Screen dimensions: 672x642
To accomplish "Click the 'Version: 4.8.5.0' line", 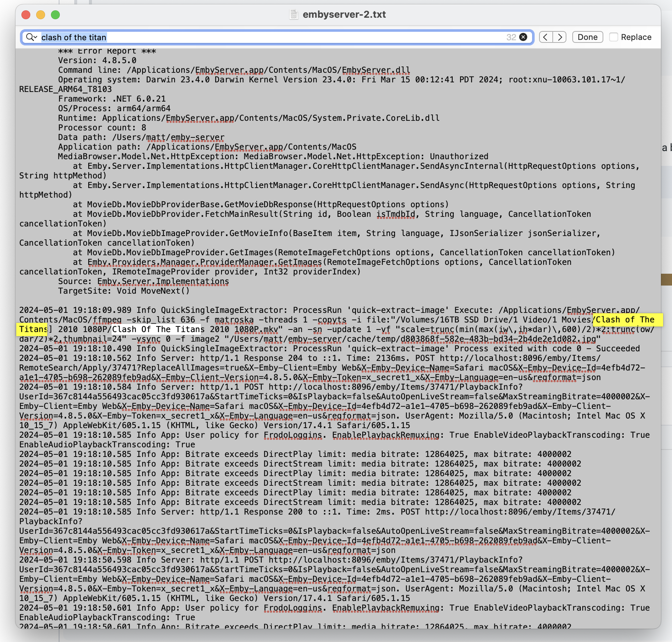I will click(97, 60).
